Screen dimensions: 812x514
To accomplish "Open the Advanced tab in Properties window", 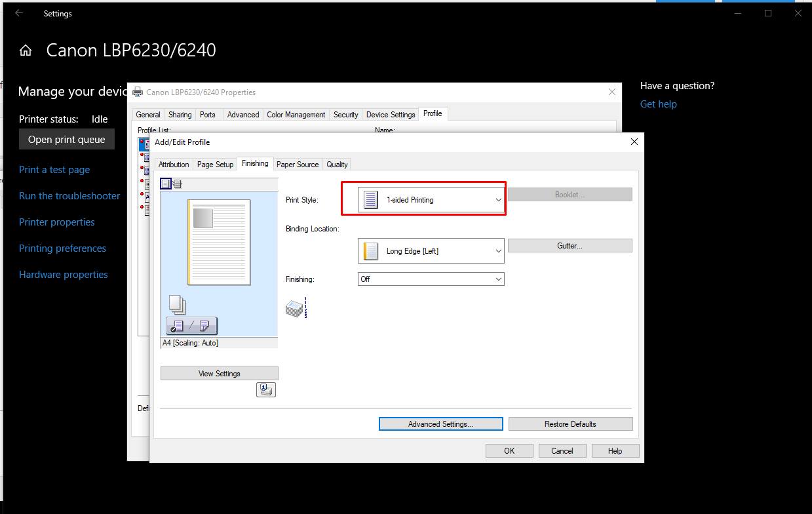I will tap(243, 115).
